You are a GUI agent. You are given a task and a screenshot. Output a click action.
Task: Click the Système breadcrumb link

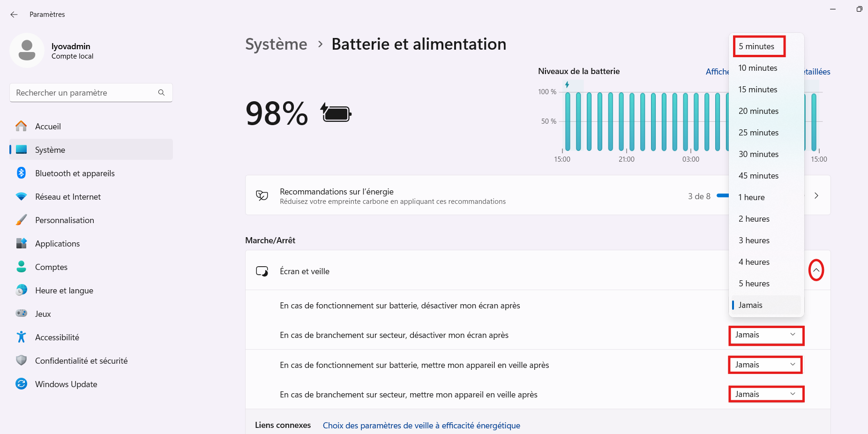click(276, 44)
